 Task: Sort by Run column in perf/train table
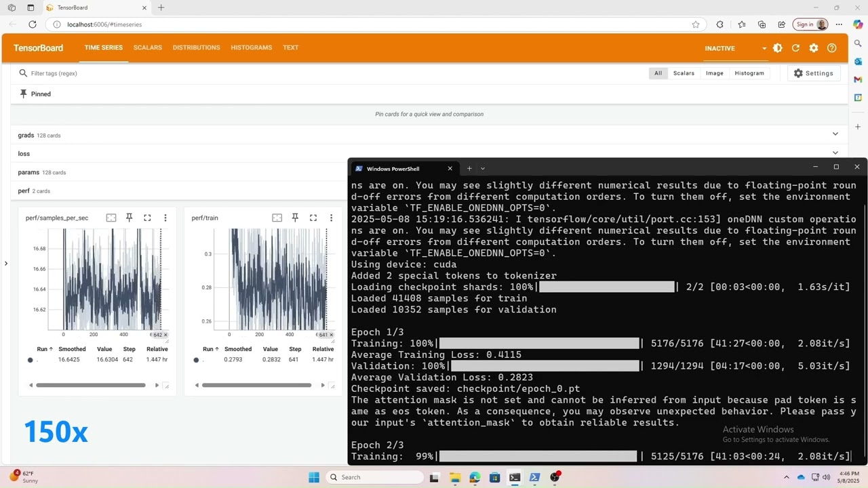point(210,349)
